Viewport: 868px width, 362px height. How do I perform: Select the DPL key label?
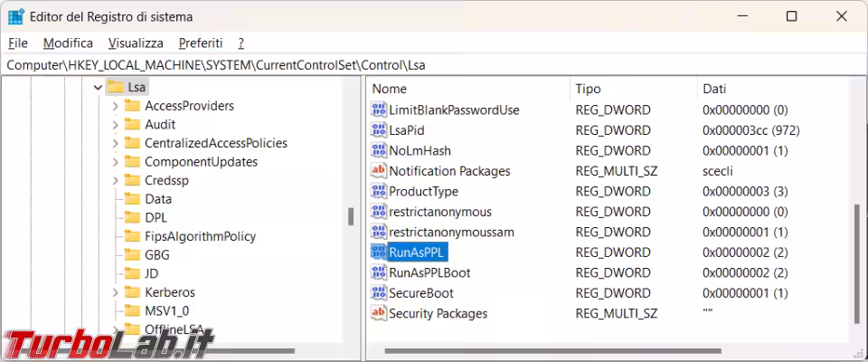[156, 217]
